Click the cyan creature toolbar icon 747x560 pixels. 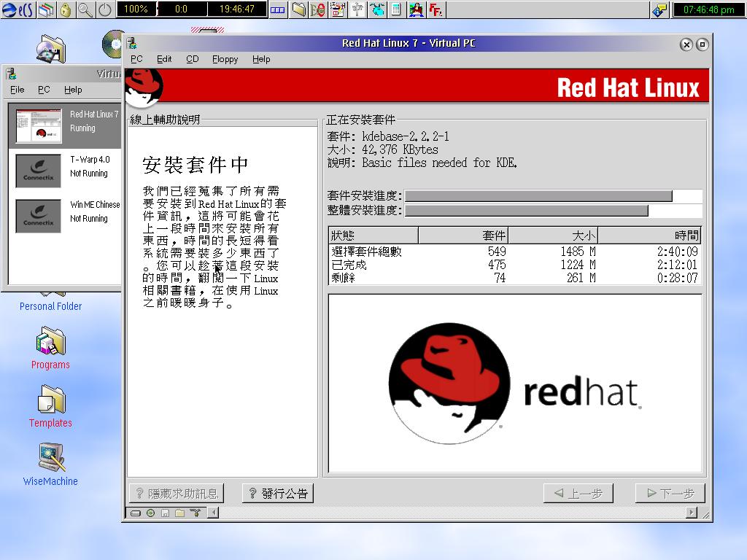[377, 9]
